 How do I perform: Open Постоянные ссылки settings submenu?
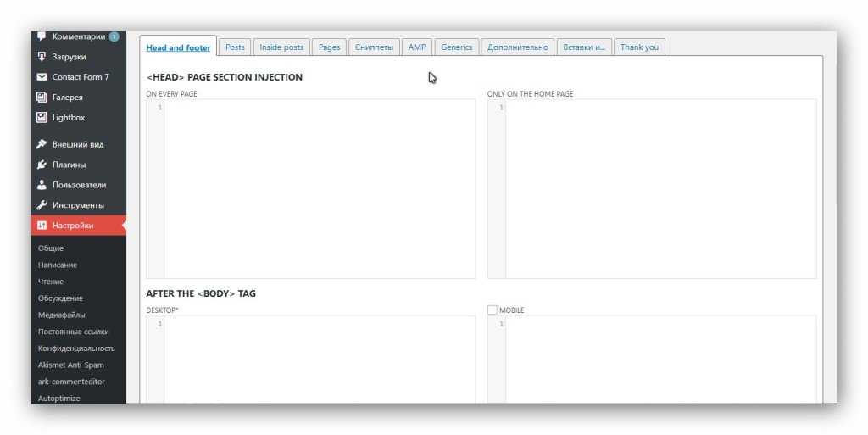click(74, 332)
